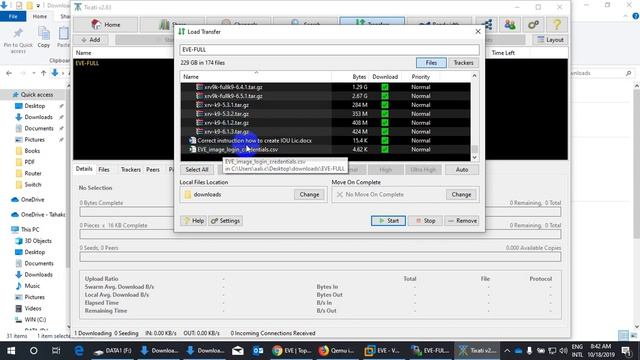Uncheck download box for xrv-k9-5.3.1.tar.gz
Viewport: 640px width, 360px height.
pos(384,105)
